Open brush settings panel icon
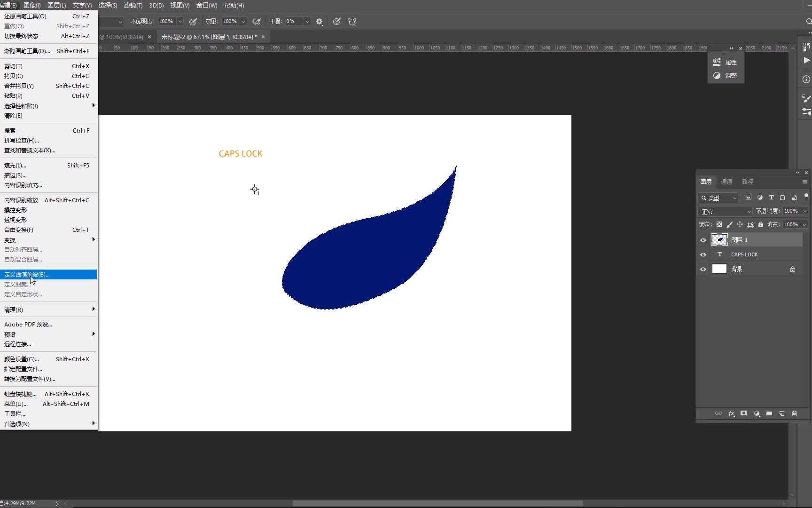The height and width of the screenshot is (508, 812). (806, 98)
